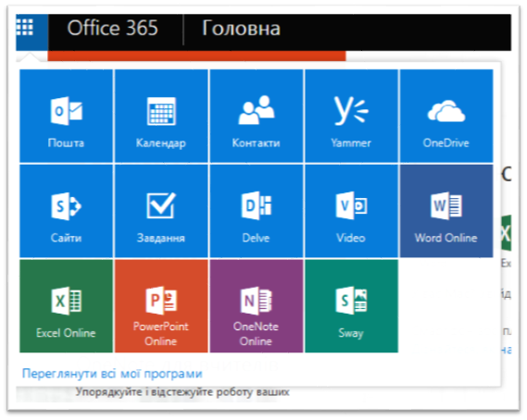
Task: Open the Календар calendar tile
Action: pyautogui.click(x=161, y=117)
